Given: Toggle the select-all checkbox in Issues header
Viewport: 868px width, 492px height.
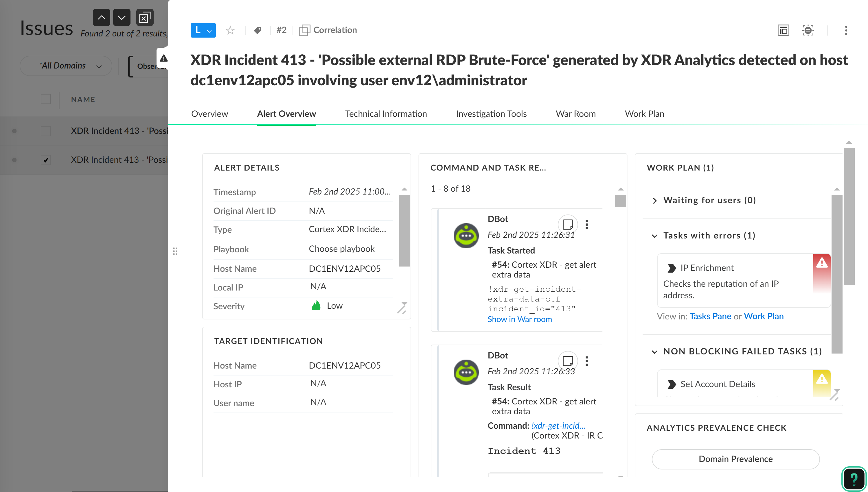Looking at the screenshot, I should pyautogui.click(x=46, y=99).
